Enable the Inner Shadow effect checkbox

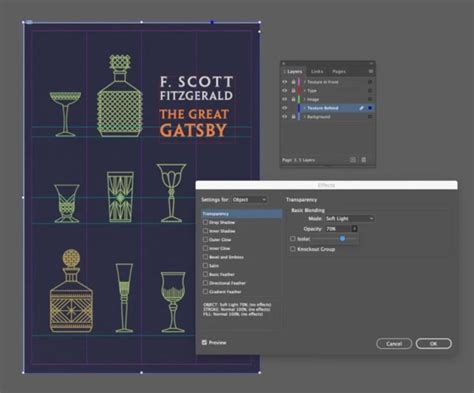point(205,231)
